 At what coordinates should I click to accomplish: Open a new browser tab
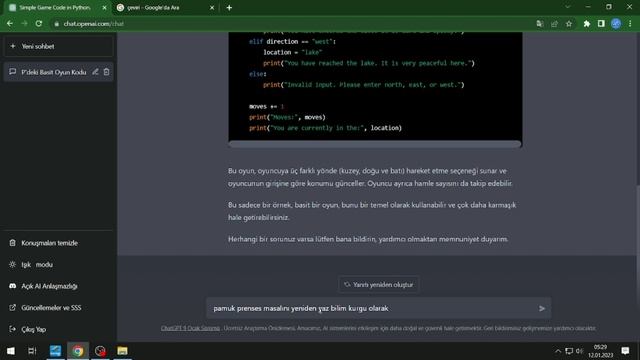point(229,8)
